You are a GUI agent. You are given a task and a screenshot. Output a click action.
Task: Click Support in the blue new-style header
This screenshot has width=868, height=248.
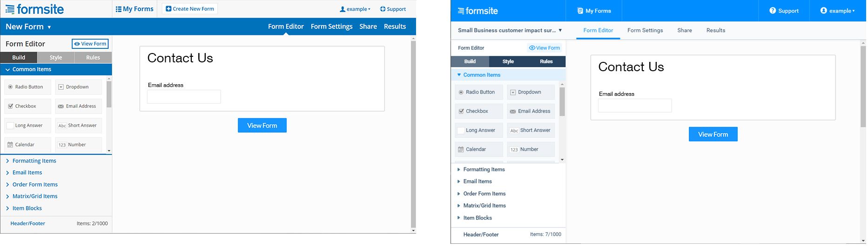coord(784,11)
